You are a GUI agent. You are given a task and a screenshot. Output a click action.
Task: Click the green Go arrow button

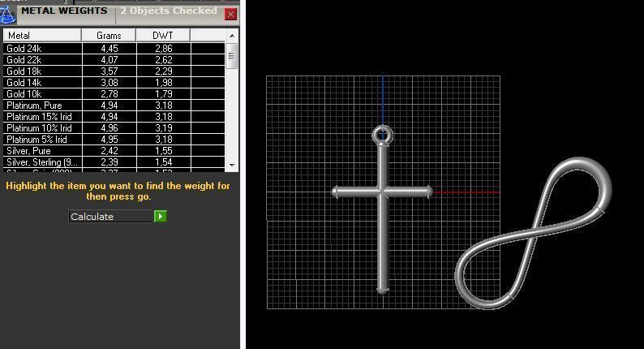click(160, 216)
